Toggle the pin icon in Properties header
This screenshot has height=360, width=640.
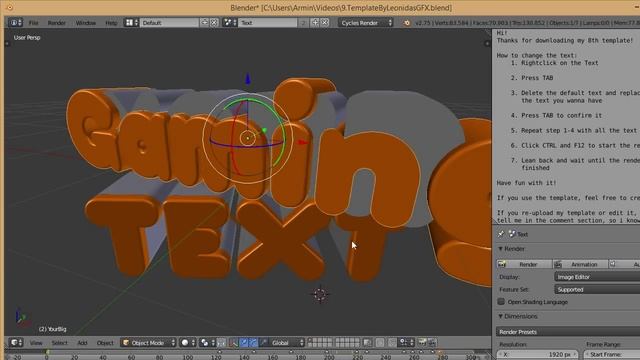click(501, 234)
